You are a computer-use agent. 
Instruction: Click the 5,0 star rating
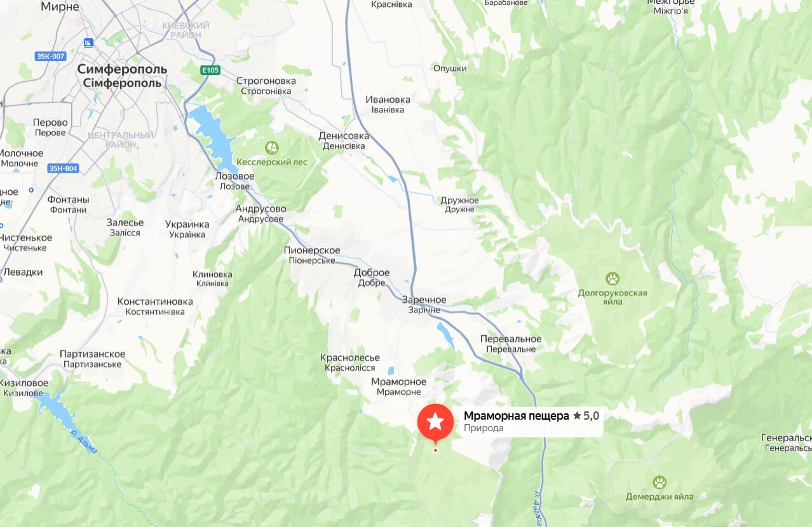(586, 416)
